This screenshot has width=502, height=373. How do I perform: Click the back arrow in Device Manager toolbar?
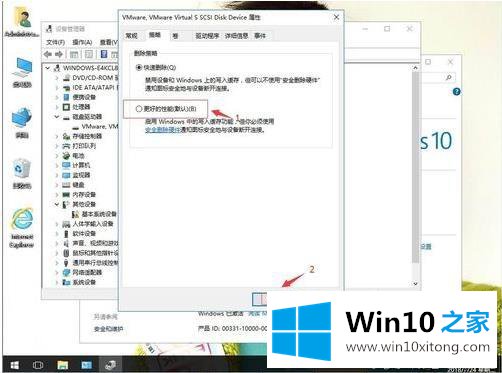[x=48, y=54]
